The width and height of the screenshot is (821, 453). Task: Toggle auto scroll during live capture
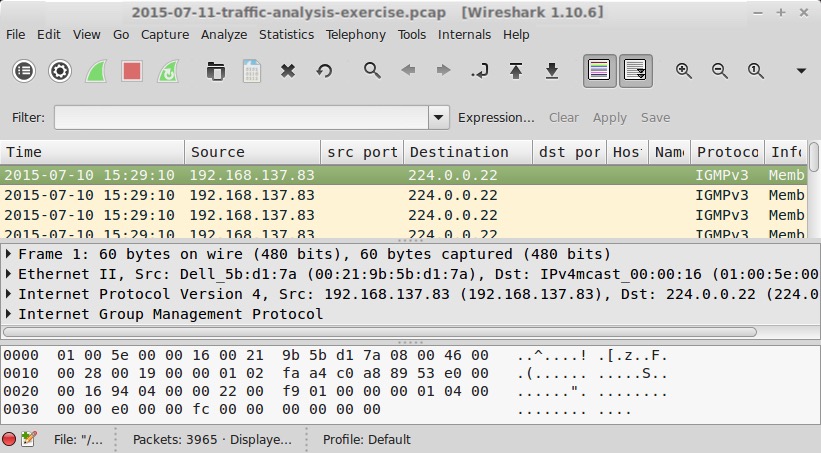636,71
